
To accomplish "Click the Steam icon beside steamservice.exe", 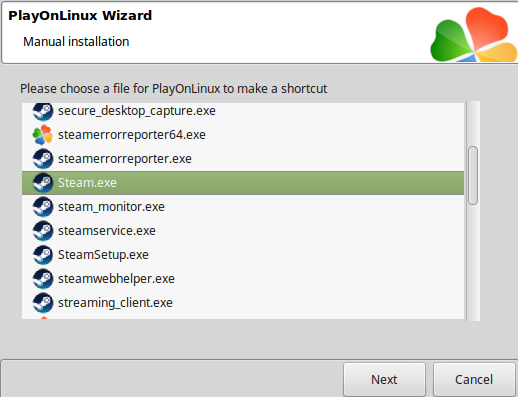I will 43,231.
